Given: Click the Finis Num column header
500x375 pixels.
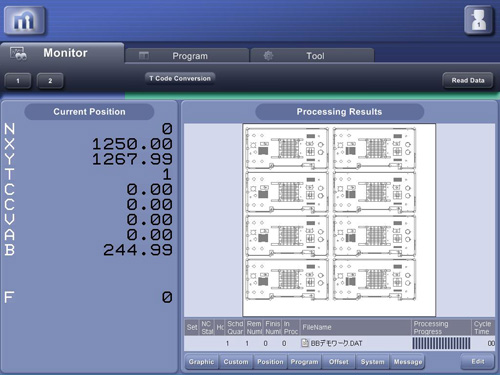Looking at the screenshot, I should coord(273,327).
